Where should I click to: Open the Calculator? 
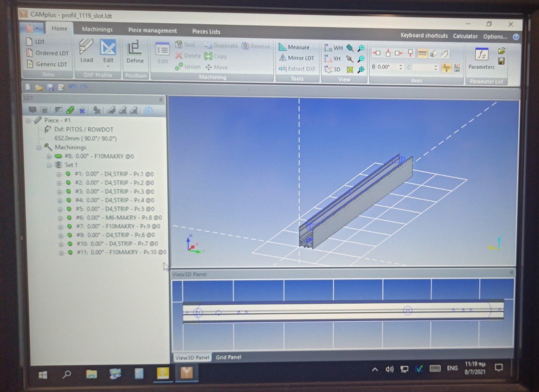click(465, 36)
